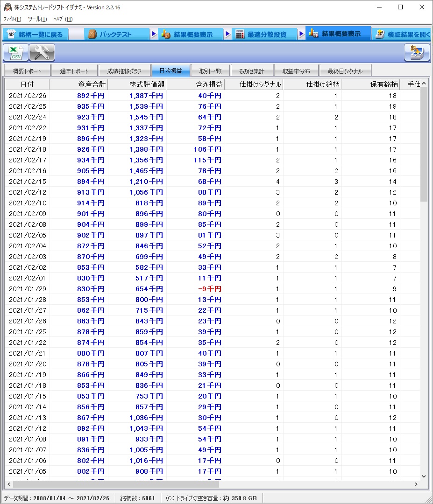Viewport: 433px width, 504px height.
Task: Sort by the 資産合計 column header
Action: point(78,84)
